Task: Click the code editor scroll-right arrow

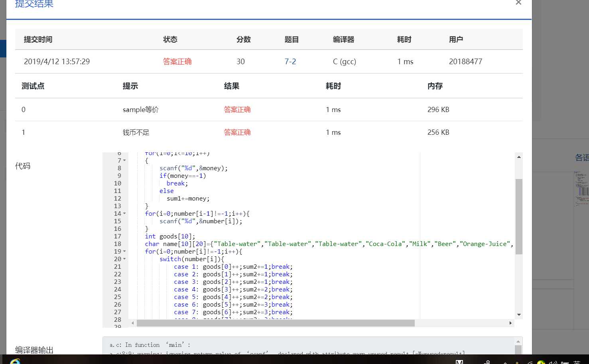Action: (510, 323)
